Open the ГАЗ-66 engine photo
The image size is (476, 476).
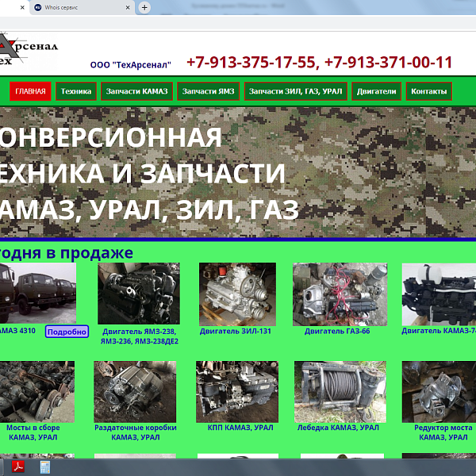point(340,294)
